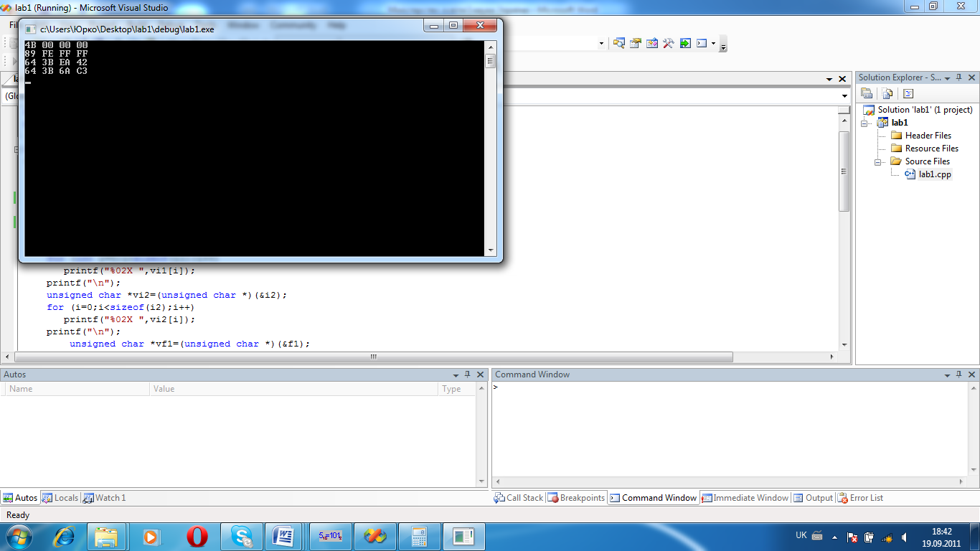The height and width of the screenshot is (551, 980).
Task: Open the members navigation dropdown
Action: pos(844,96)
